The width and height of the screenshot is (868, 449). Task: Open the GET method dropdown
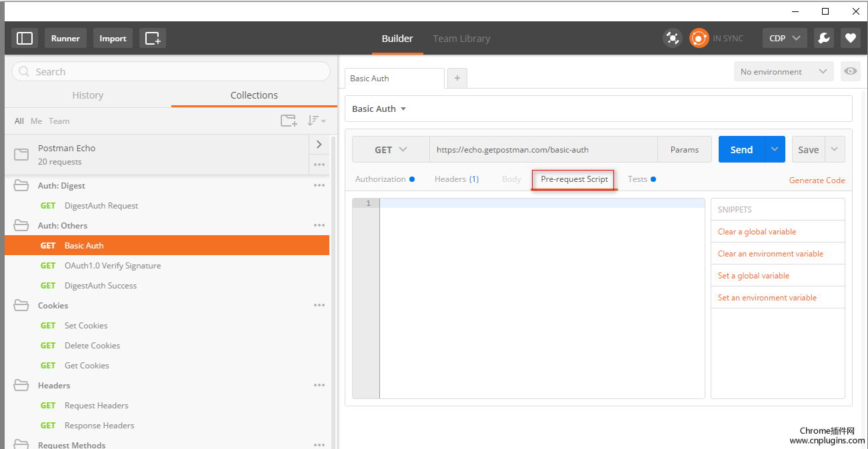click(x=391, y=150)
